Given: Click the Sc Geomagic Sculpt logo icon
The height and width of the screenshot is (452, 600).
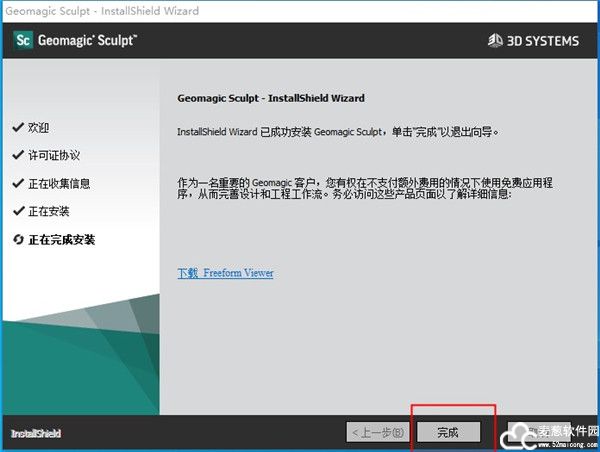Looking at the screenshot, I should click(x=23, y=40).
